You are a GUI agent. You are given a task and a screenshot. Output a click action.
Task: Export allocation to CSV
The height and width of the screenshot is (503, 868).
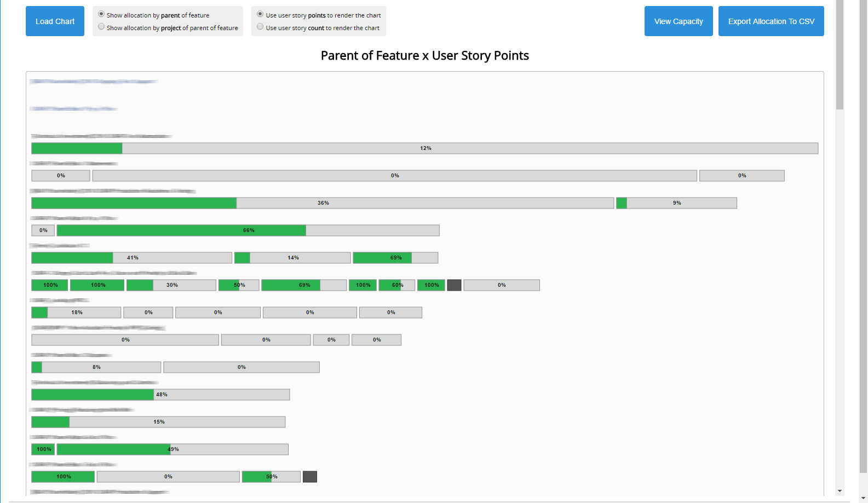[771, 21]
